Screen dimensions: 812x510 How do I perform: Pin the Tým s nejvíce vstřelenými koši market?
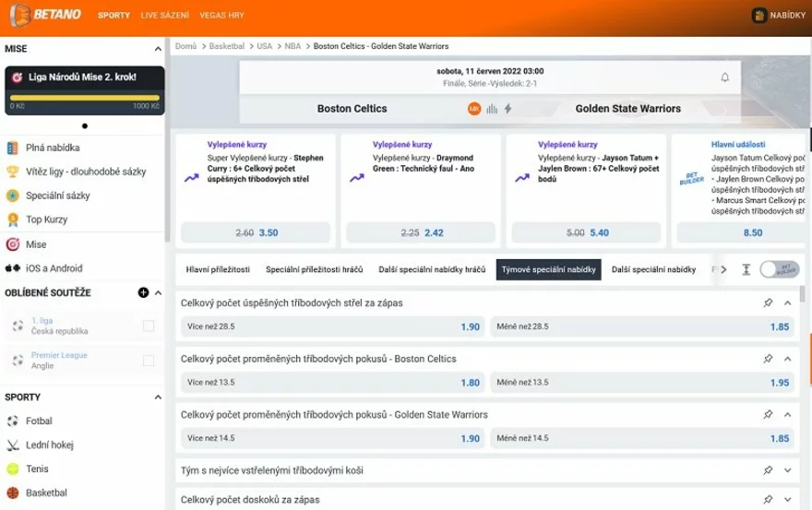click(768, 470)
